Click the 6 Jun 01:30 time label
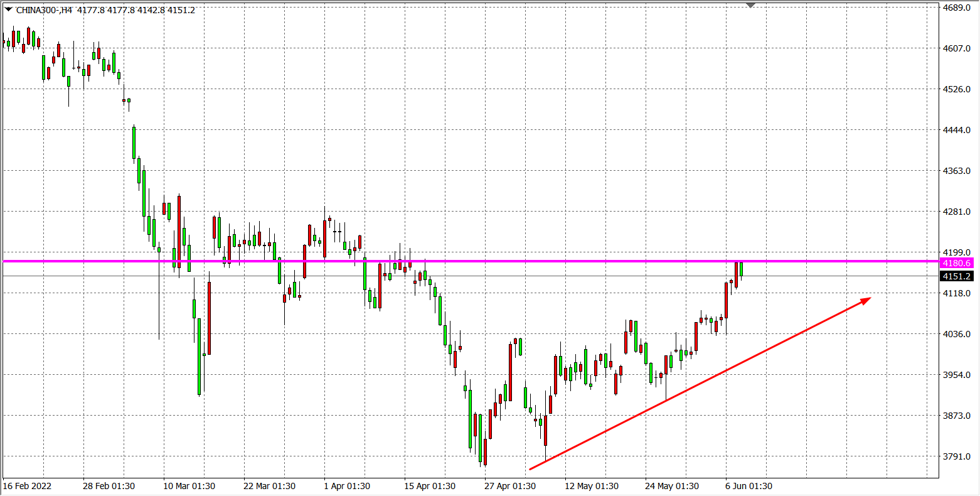This screenshot has width=980, height=496. tap(749, 487)
